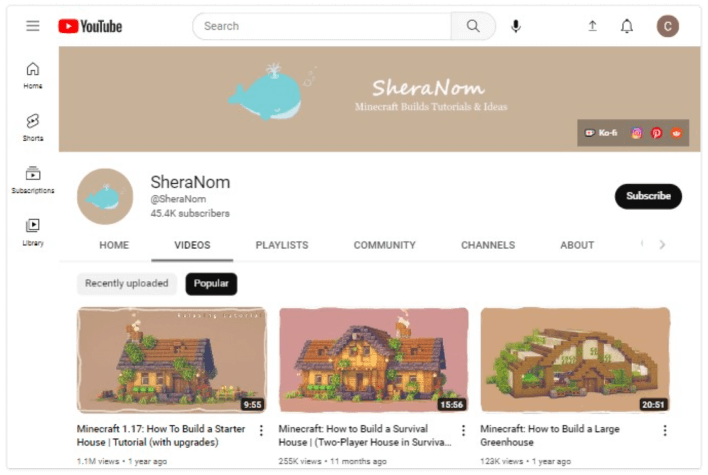Viewport: 708px width, 475px height.
Task: Open the account avatar menu
Action: (667, 26)
